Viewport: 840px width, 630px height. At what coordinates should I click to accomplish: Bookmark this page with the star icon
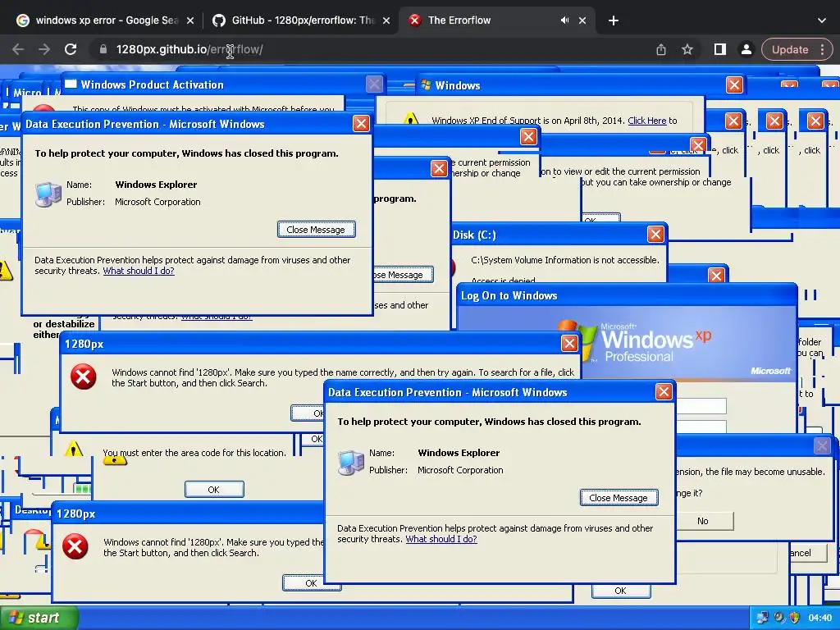point(687,49)
